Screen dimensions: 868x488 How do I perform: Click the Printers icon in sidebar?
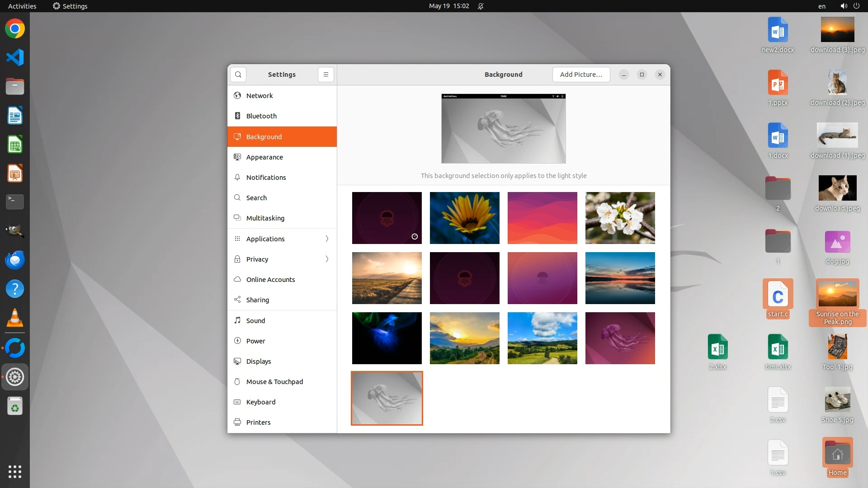pos(237,422)
